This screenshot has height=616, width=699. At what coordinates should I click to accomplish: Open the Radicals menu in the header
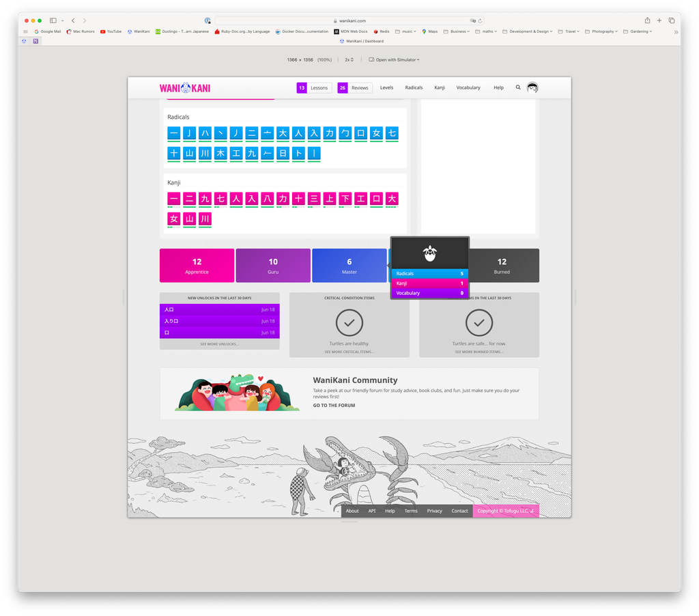click(x=414, y=87)
